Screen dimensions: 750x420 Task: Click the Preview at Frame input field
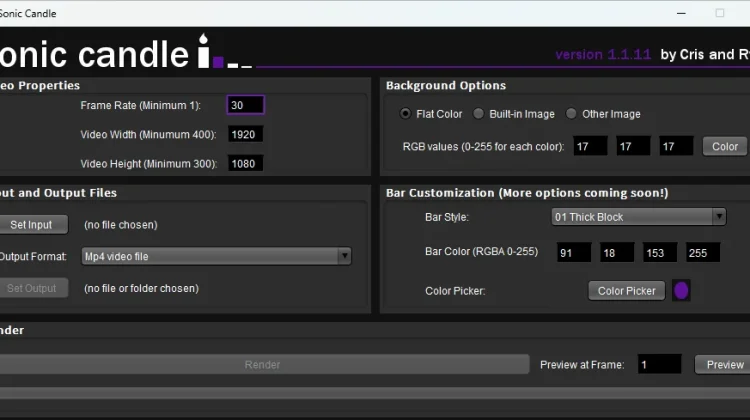click(x=660, y=365)
